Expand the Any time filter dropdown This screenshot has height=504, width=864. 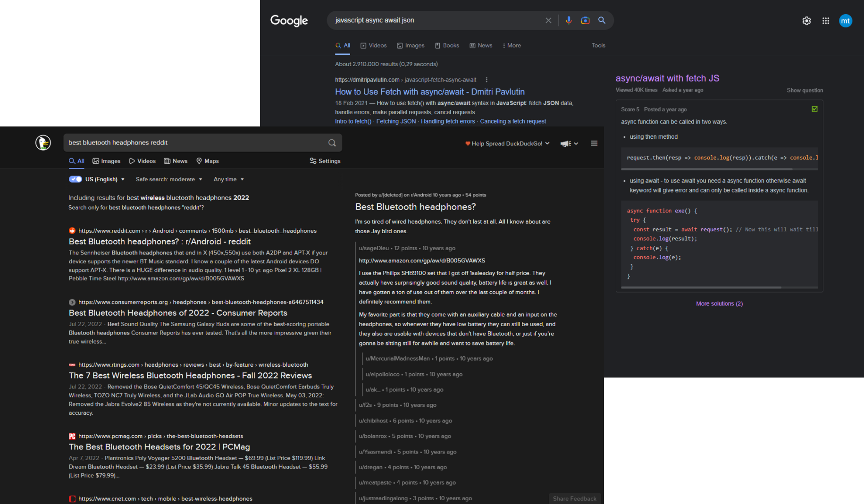click(229, 179)
